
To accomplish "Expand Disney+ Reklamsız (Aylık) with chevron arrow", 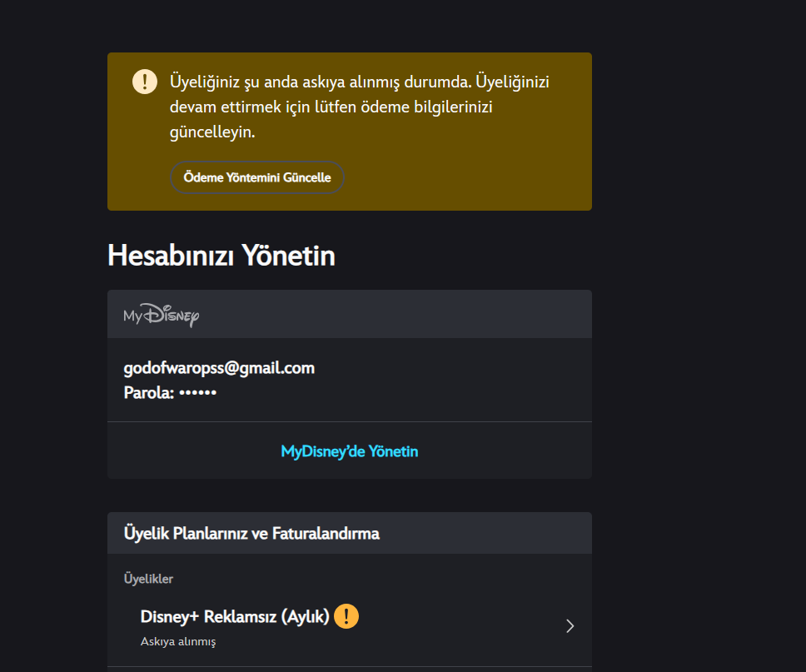I will click(x=570, y=625).
